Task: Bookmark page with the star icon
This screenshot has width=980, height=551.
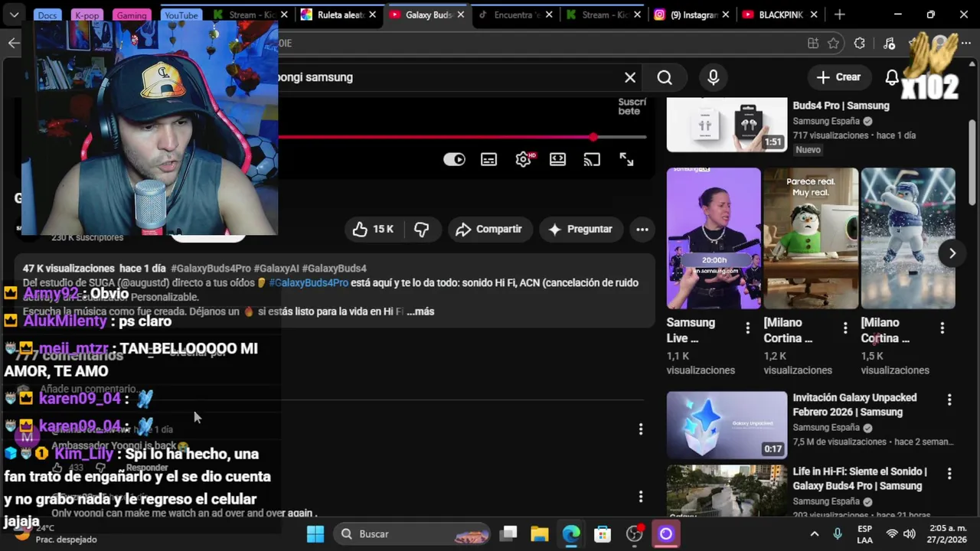Action: [834, 44]
